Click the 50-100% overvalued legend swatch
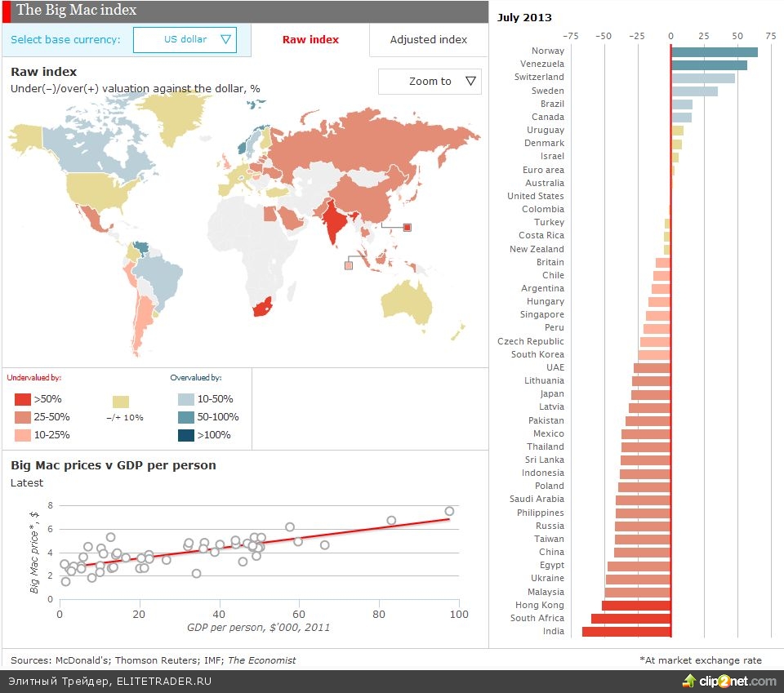 (x=186, y=417)
